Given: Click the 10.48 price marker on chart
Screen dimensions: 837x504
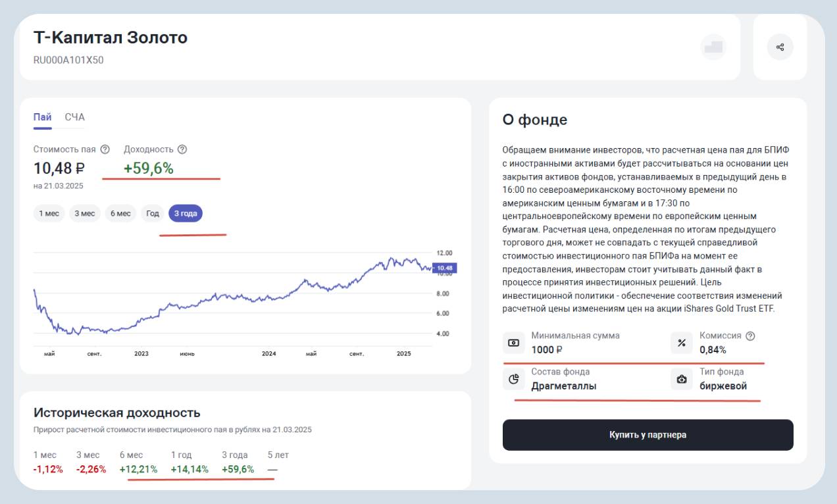Looking at the screenshot, I should [444, 268].
